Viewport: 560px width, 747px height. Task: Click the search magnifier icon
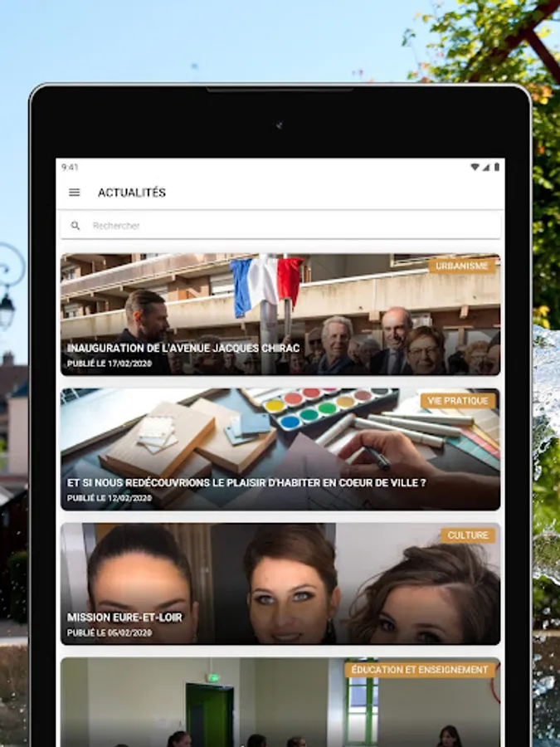[75, 226]
